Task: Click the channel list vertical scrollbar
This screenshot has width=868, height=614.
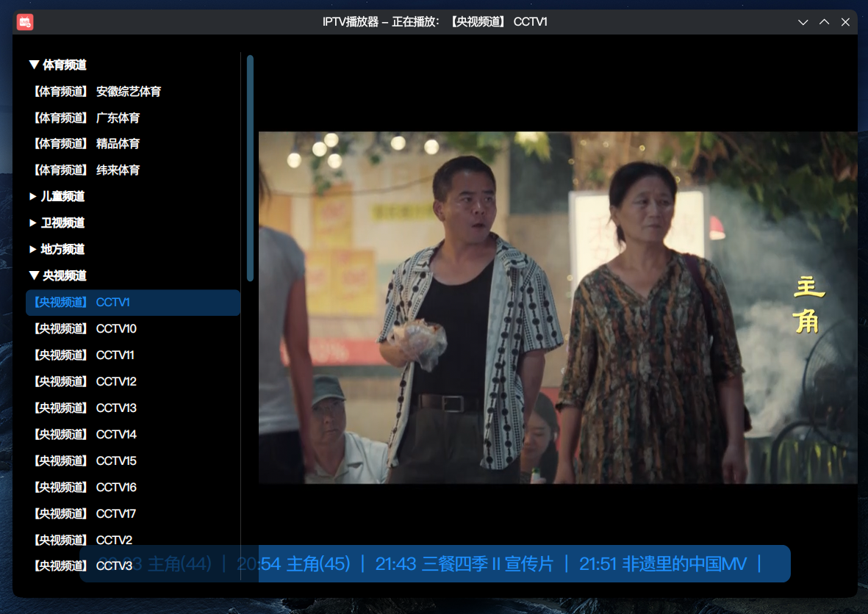Action: tap(250, 168)
